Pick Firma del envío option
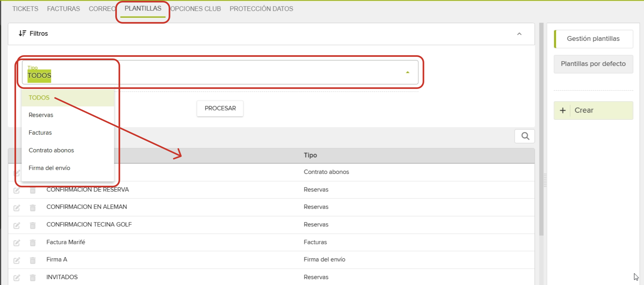Screen dimensions: 644x285 [x=49, y=168]
